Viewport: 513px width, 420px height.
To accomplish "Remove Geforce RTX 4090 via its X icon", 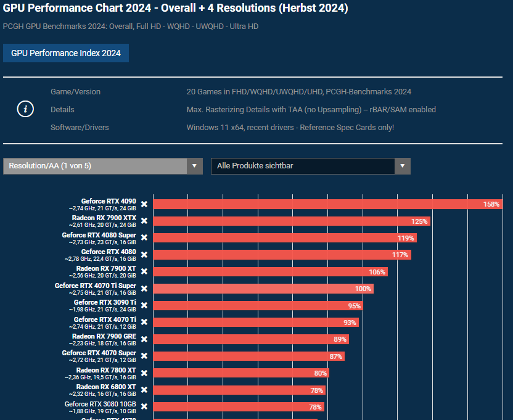I will pyautogui.click(x=144, y=204).
